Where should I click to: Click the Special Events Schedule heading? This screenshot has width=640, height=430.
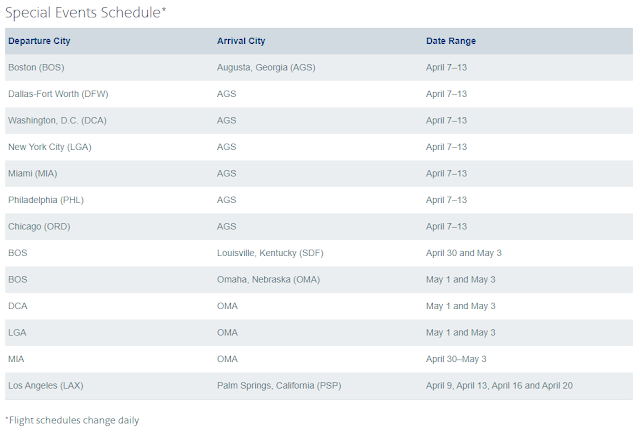click(x=86, y=12)
